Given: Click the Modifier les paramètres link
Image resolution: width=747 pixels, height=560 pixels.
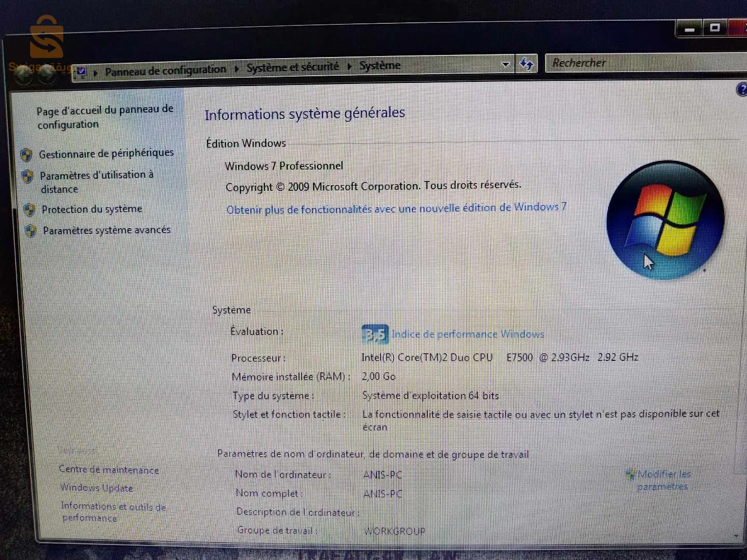Looking at the screenshot, I should tap(663, 480).
